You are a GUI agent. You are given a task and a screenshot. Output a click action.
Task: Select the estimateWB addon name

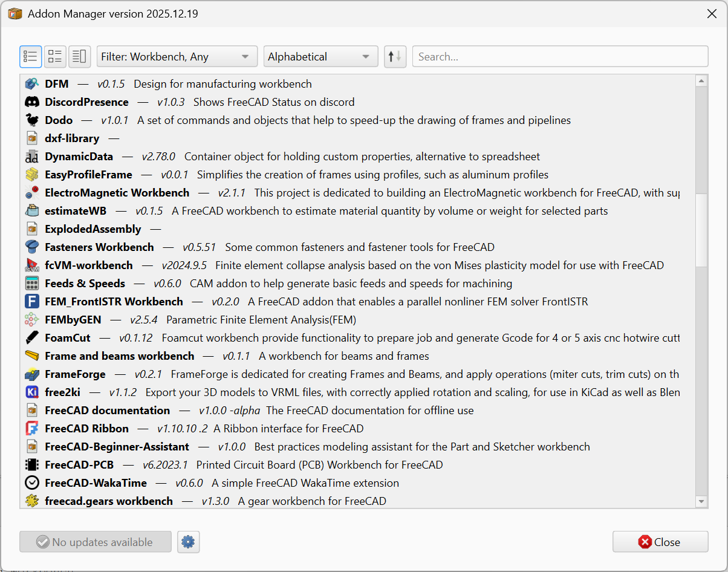point(76,211)
